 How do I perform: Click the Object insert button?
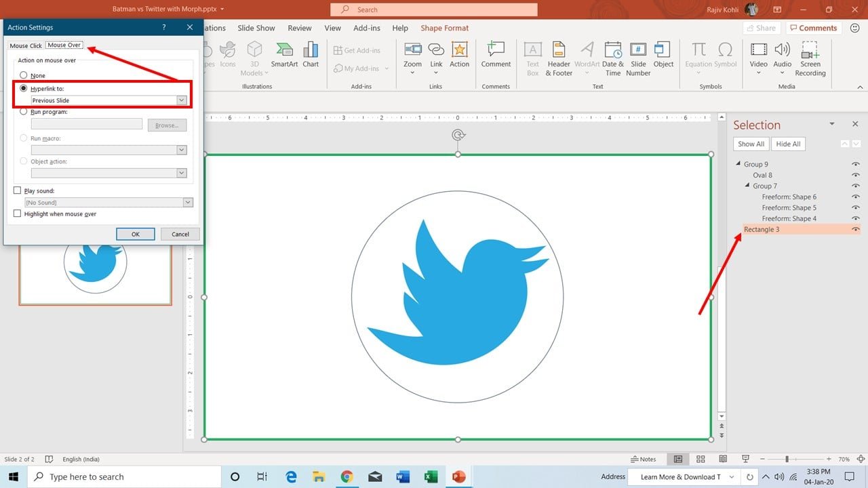tap(663, 55)
